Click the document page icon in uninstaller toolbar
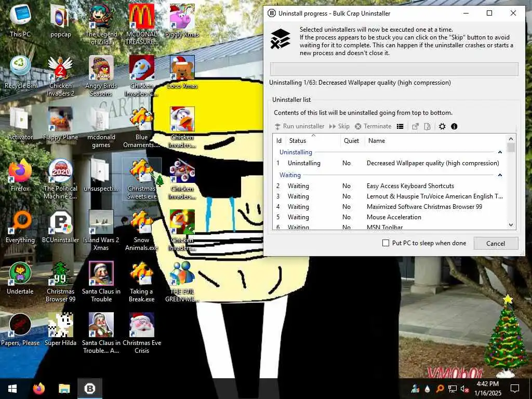Screen dimensions: 532x399 (x=427, y=126)
